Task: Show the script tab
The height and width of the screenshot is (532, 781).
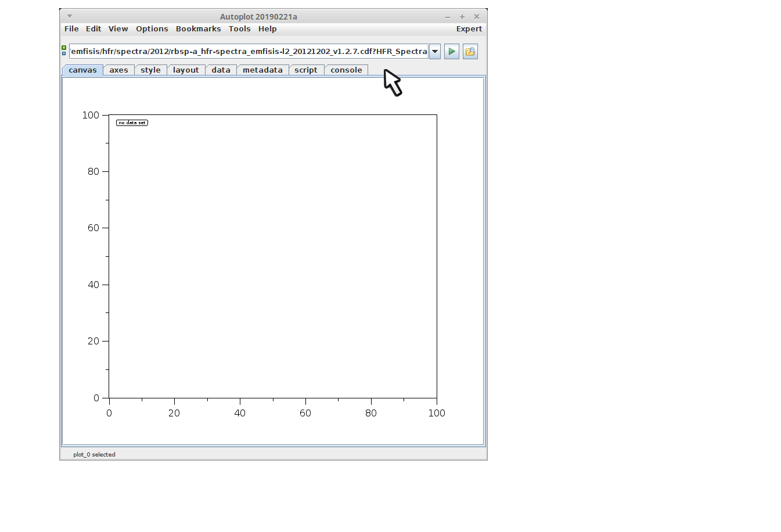Action: coord(306,70)
